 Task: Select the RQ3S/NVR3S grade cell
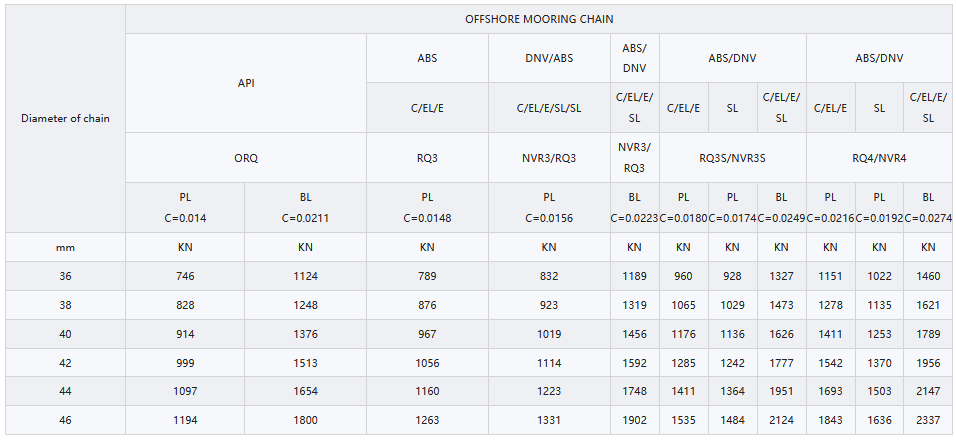(732, 158)
